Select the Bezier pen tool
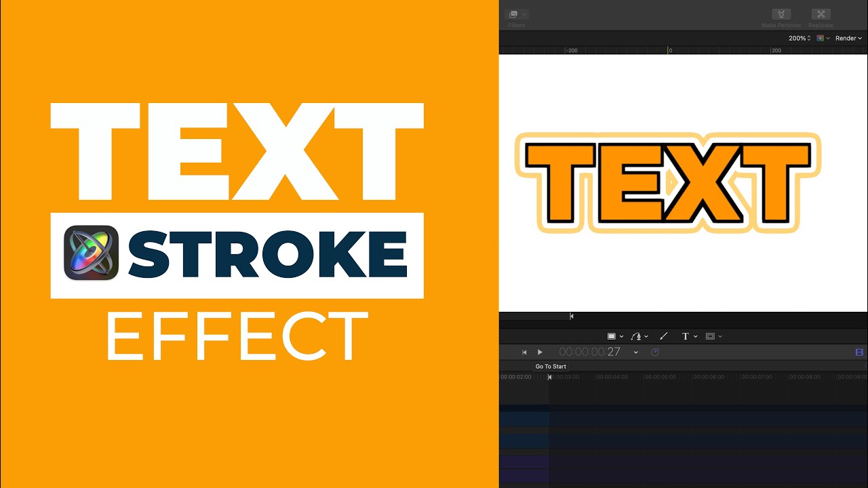 click(x=635, y=336)
